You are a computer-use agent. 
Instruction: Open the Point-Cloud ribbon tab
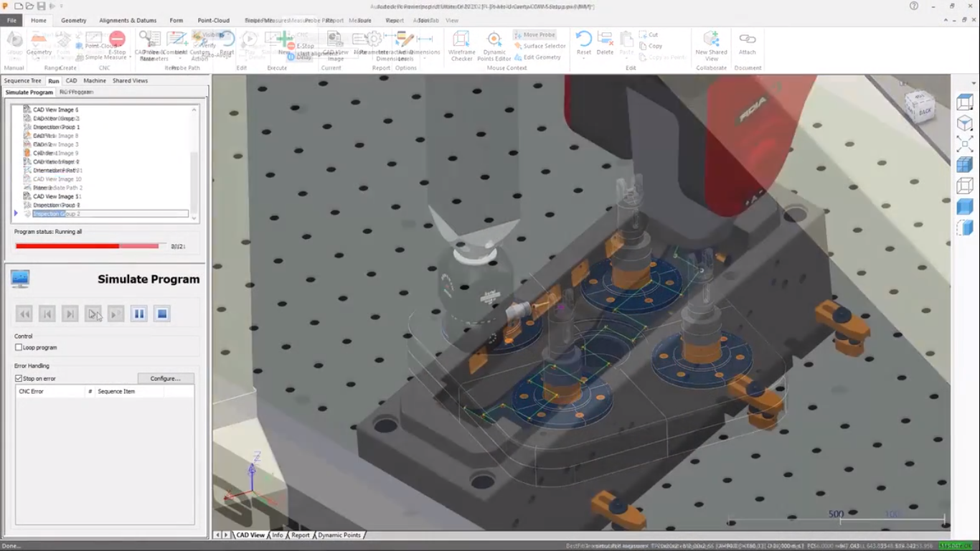(x=214, y=20)
